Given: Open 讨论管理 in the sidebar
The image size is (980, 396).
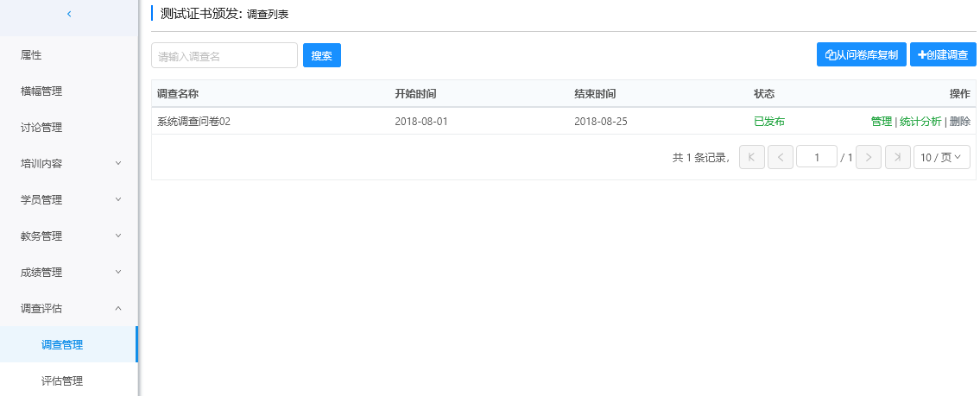Looking at the screenshot, I should point(41,128).
